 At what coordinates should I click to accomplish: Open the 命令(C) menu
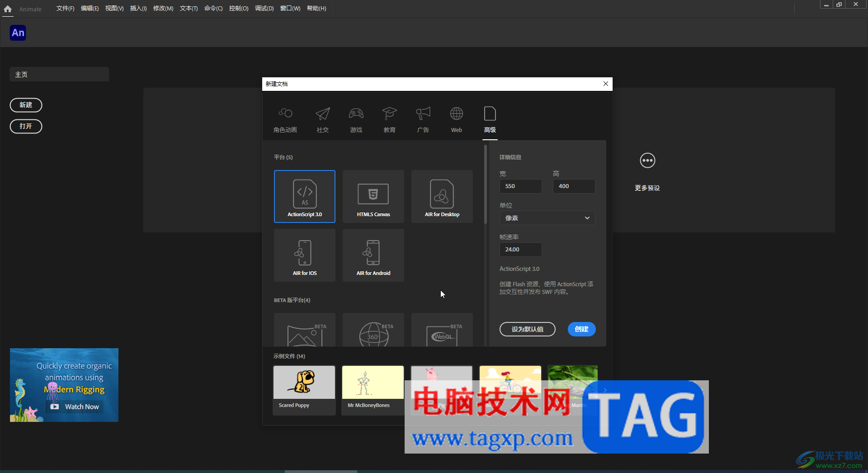(213, 9)
